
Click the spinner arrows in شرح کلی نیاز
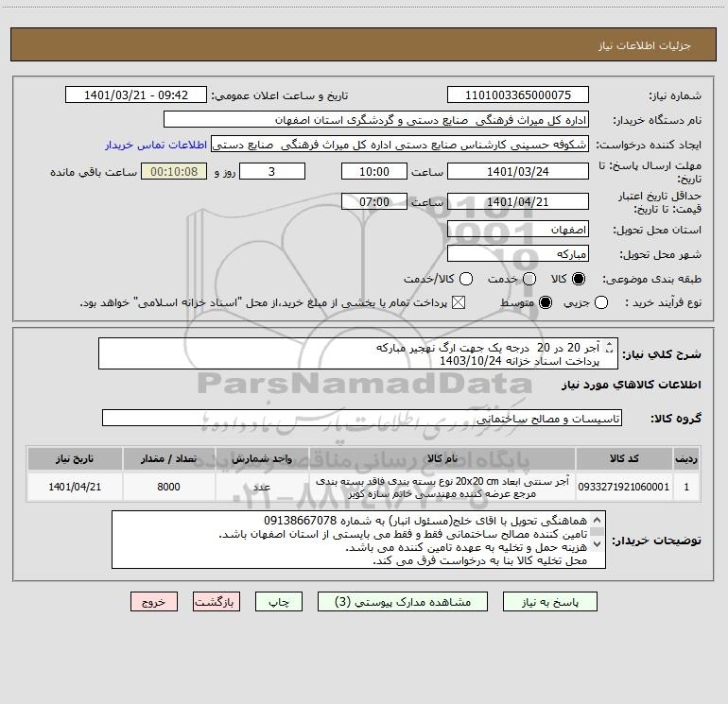click(610, 347)
